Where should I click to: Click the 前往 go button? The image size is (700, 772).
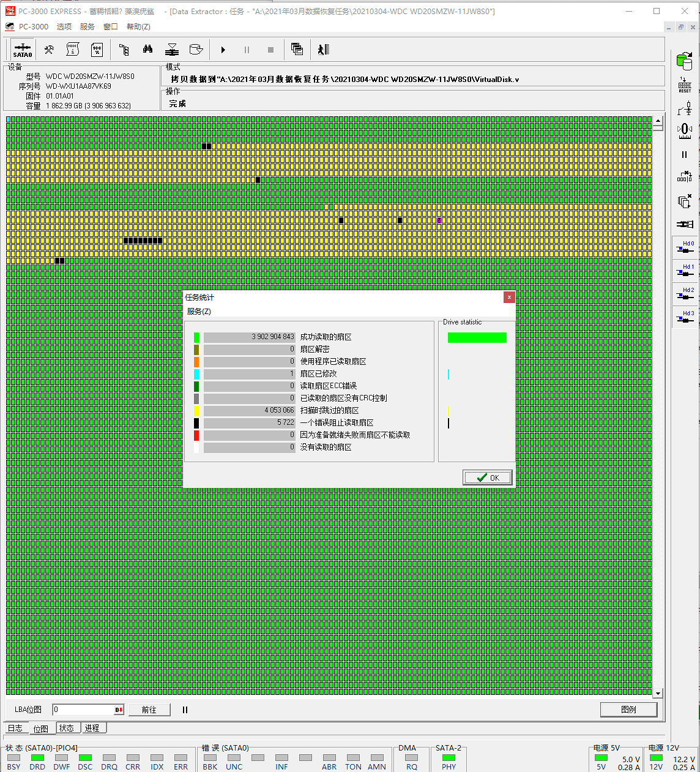(x=149, y=710)
